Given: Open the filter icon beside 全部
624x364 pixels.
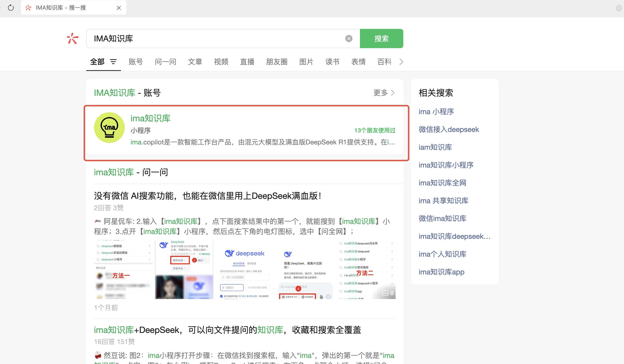Looking at the screenshot, I should 113,62.
